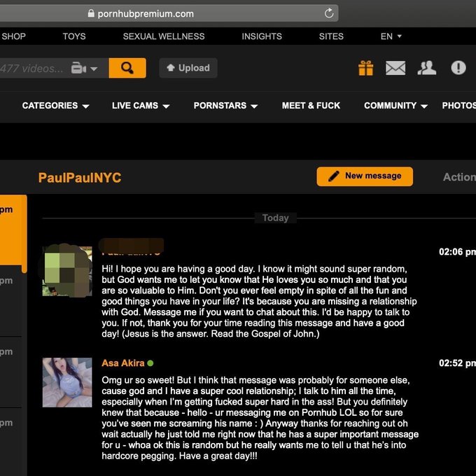Screen dimensions: 476x476
Task: Click the pornhubpremium.com address bar
Action: pyautogui.click(x=169, y=13)
